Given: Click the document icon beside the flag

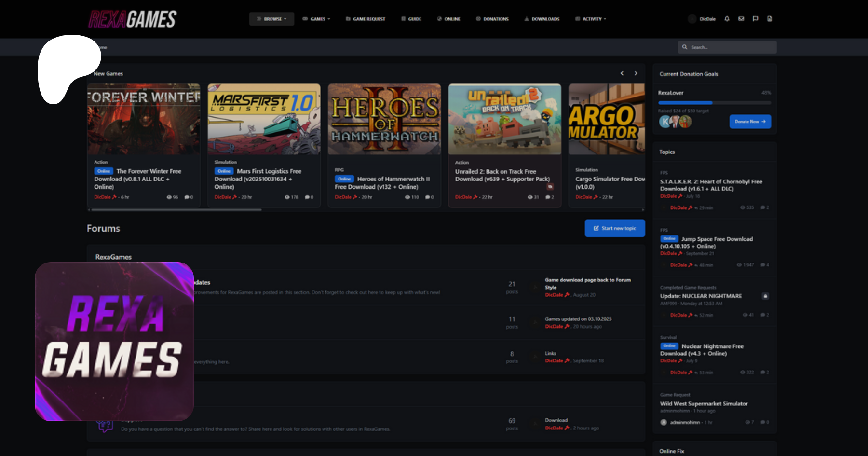Looking at the screenshot, I should tap(770, 19).
